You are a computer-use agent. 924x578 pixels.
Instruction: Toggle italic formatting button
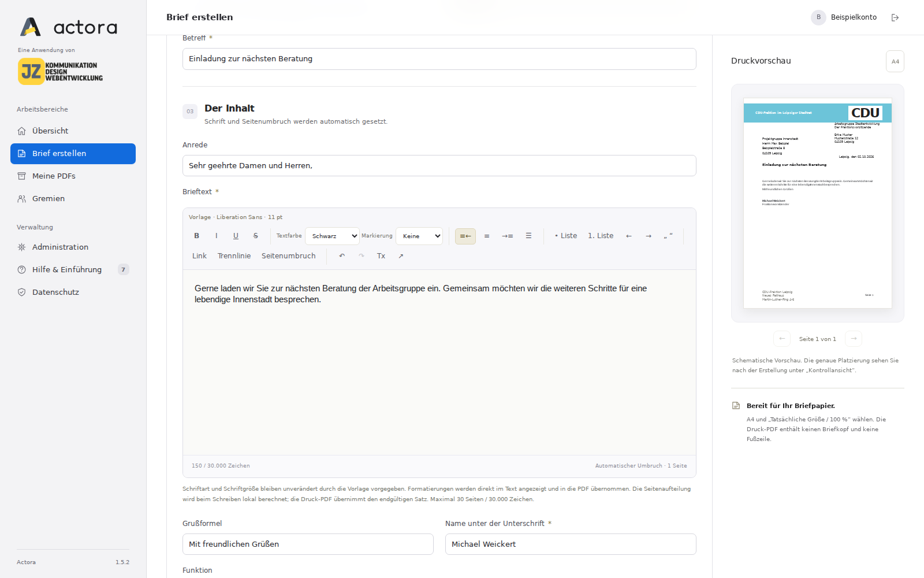pyautogui.click(x=217, y=236)
